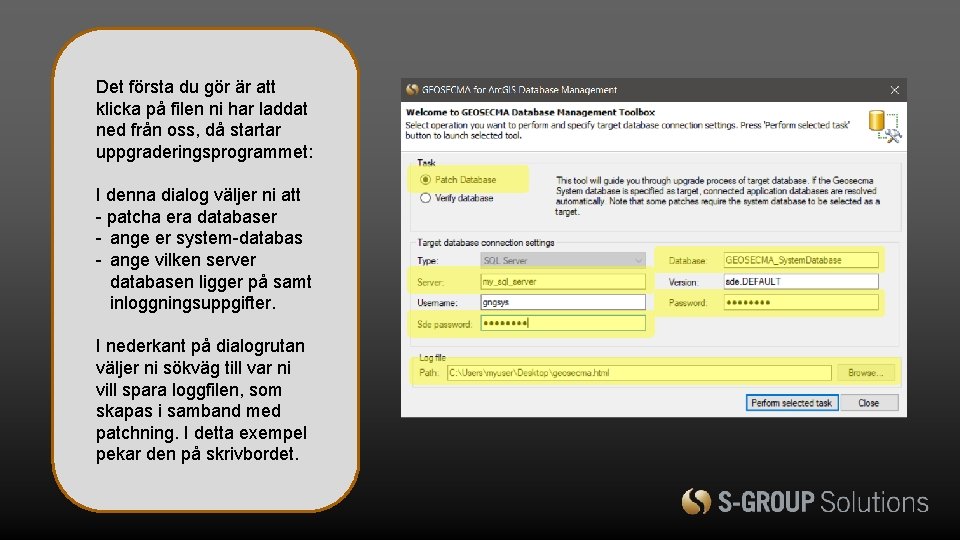Click the log file Path field

[639, 372]
